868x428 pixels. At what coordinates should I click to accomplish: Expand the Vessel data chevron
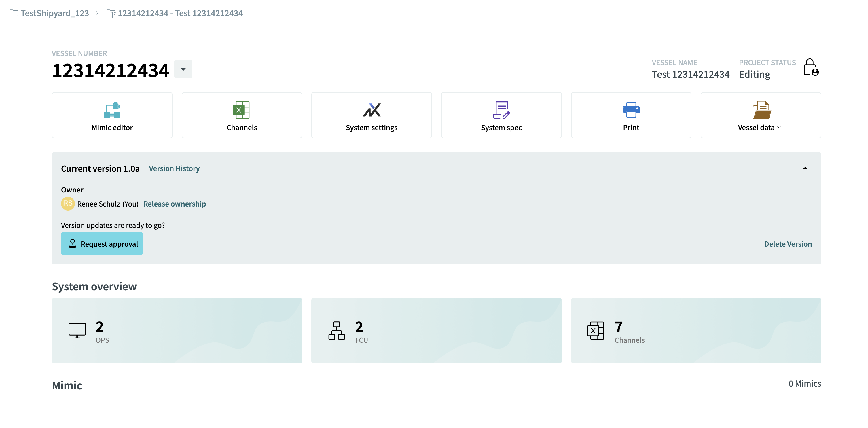(779, 127)
